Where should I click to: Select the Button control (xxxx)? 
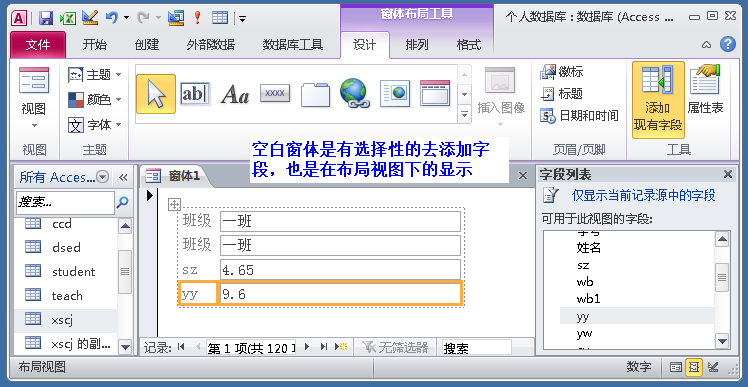point(275,94)
